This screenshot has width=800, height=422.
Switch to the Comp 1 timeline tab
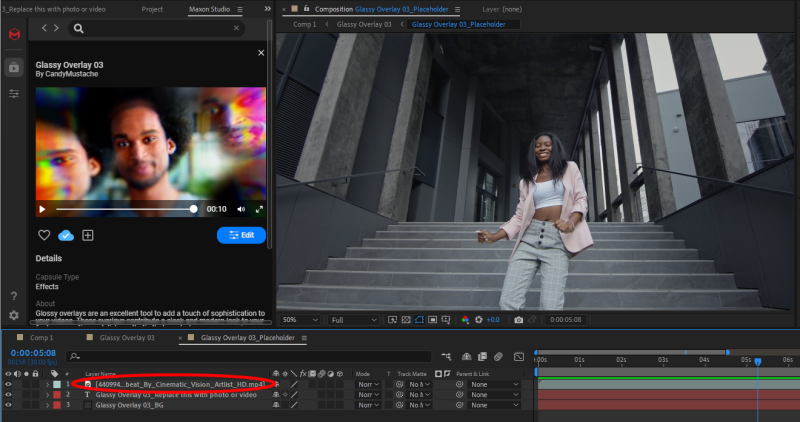[x=41, y=338]
